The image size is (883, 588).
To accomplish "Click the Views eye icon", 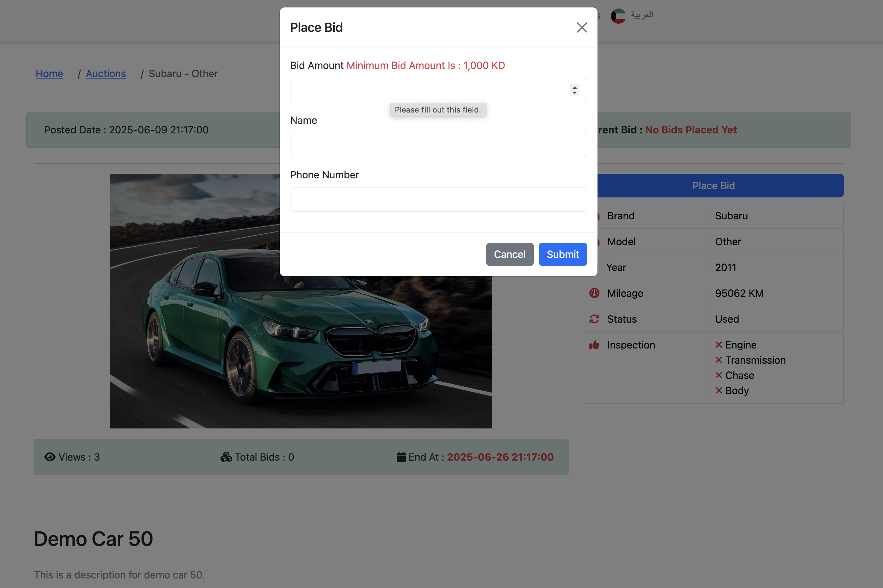I will pyautogui.click(x=50, y=457).
